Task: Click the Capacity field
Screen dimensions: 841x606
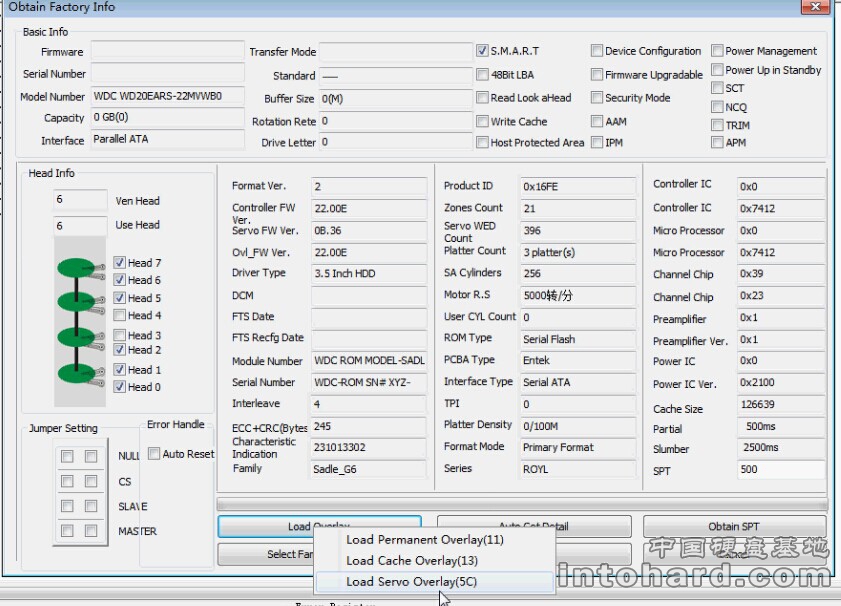Action: 167,117
